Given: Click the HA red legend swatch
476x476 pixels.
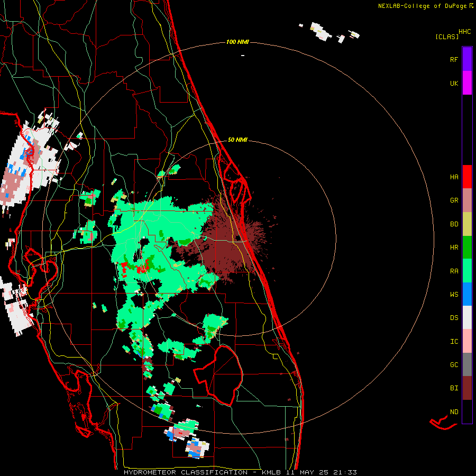Looking at the screenshot, I should click(x=467, y=177).
